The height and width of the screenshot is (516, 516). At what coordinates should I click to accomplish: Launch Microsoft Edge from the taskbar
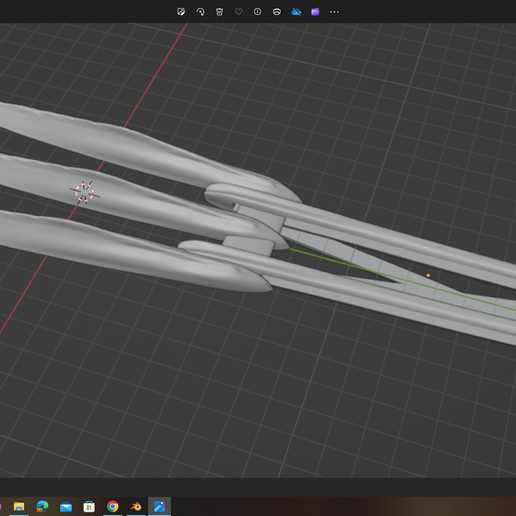pyautogui.click(x=42, y=507)
